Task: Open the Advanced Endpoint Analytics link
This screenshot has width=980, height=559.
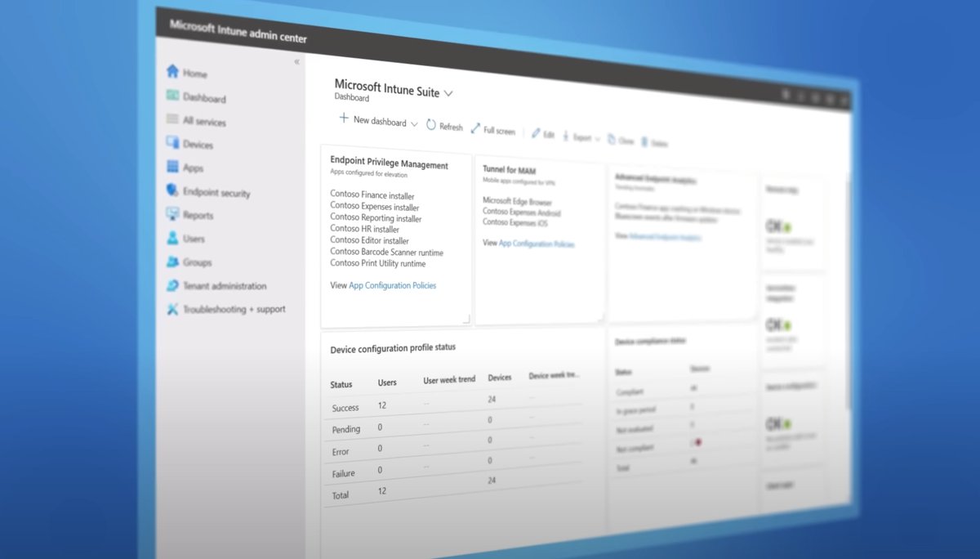Action: point(666,236)
